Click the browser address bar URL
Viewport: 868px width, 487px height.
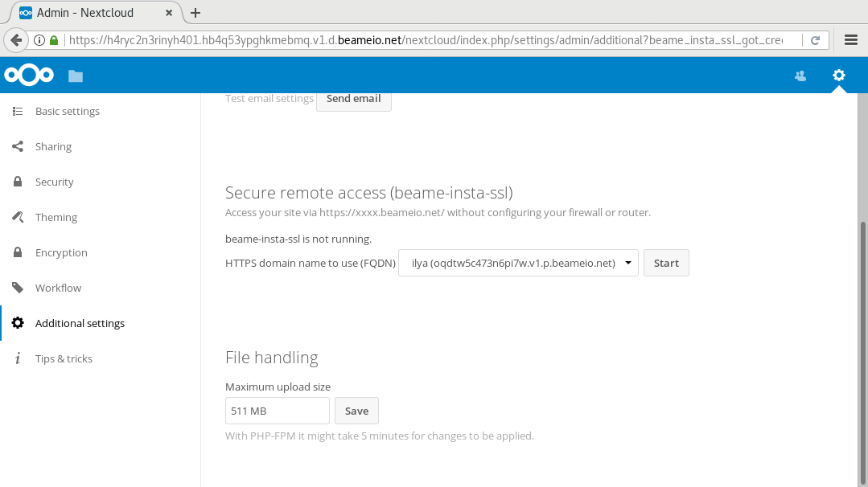[x=426, y=40]
